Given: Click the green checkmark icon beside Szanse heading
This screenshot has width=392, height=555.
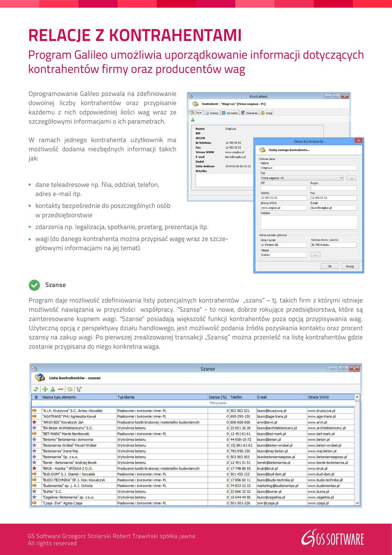Looking at the screenshot, I should pyautogui.click(x=34, y=285).
